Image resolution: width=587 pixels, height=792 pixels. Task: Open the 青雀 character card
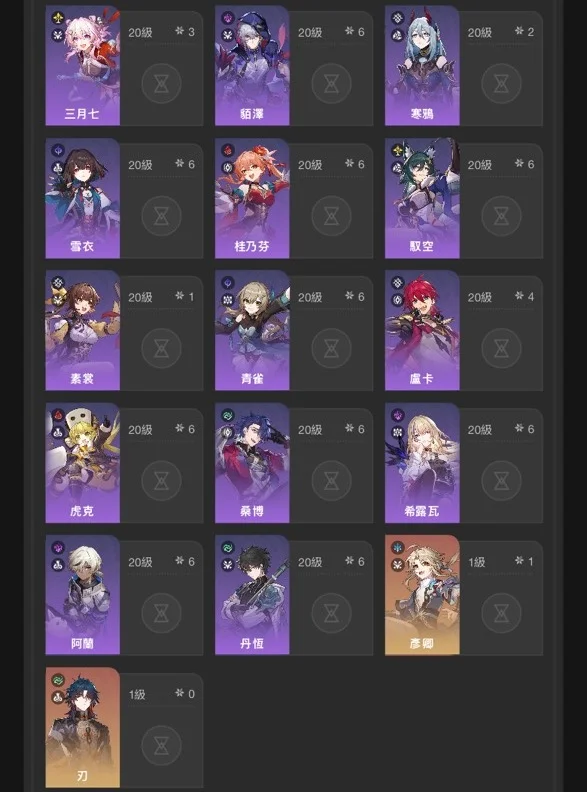(x=253, y=330)
